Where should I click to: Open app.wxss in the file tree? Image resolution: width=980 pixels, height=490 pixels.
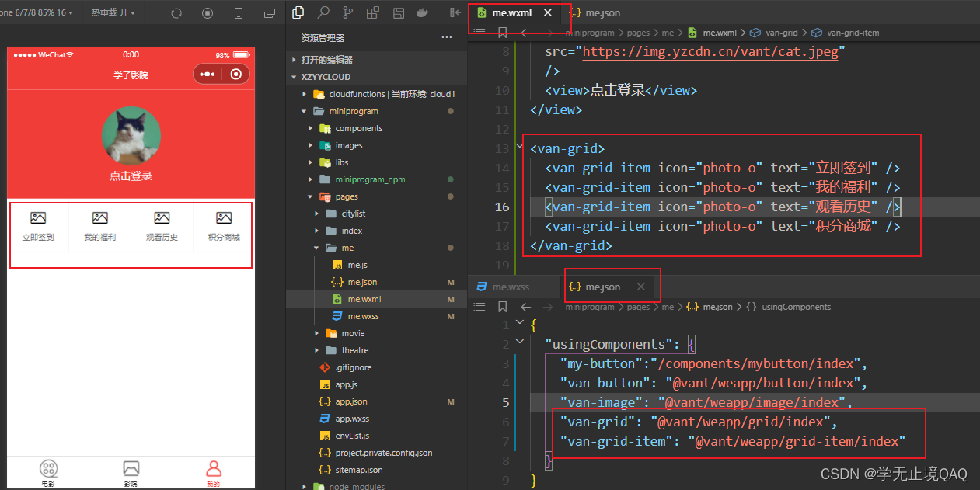coord(352,419)
